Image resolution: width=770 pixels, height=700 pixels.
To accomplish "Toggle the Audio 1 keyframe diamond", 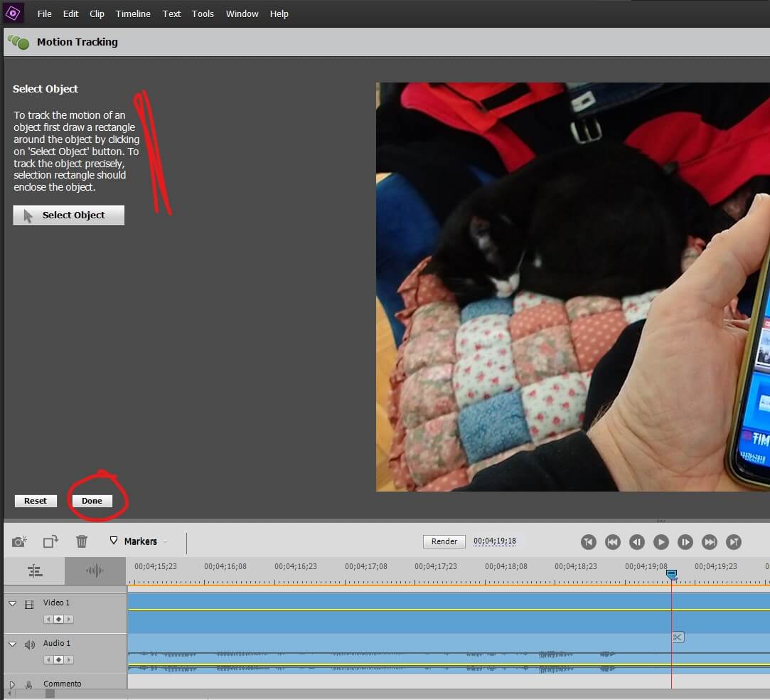I will pyautogui.click(x=58, y=659).
